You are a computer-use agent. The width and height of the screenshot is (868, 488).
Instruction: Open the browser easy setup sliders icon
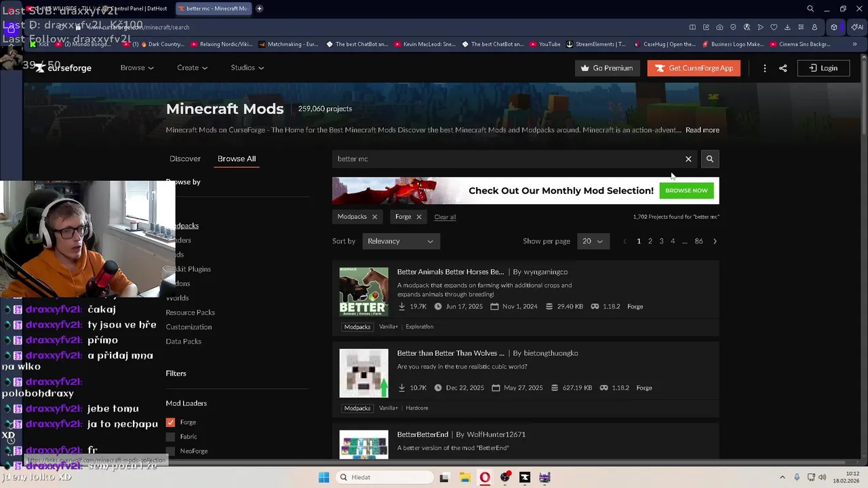[x=801, y=27]
